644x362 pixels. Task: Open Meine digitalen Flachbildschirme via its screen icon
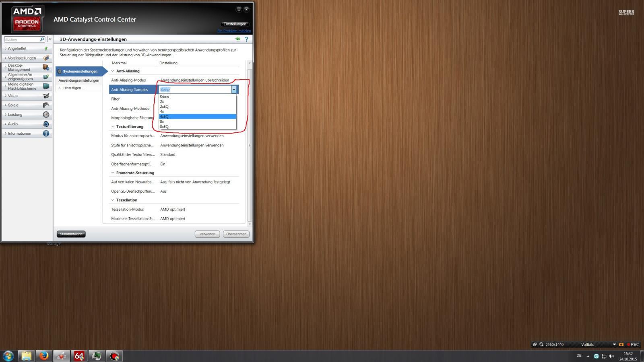click(46, 86)
